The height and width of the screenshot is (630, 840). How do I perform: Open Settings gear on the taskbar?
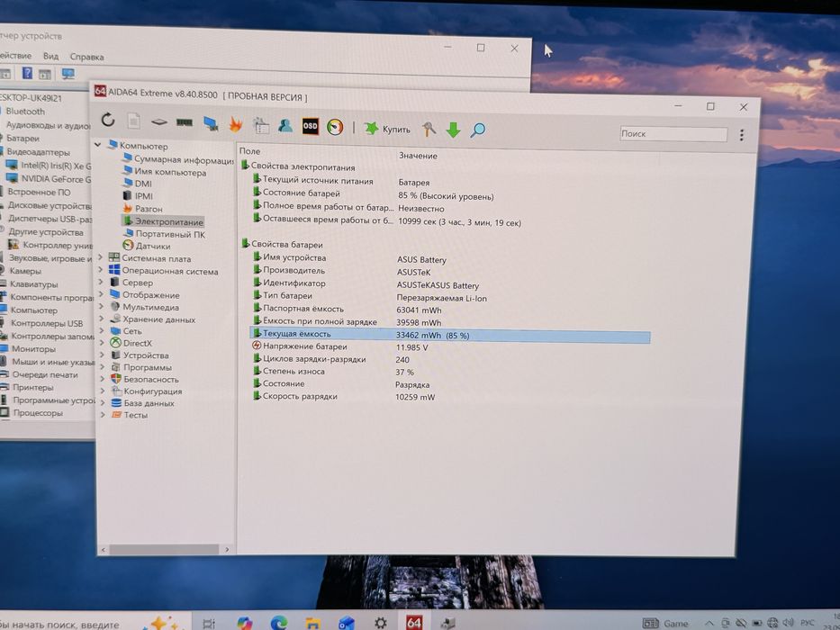pos(380,623)
